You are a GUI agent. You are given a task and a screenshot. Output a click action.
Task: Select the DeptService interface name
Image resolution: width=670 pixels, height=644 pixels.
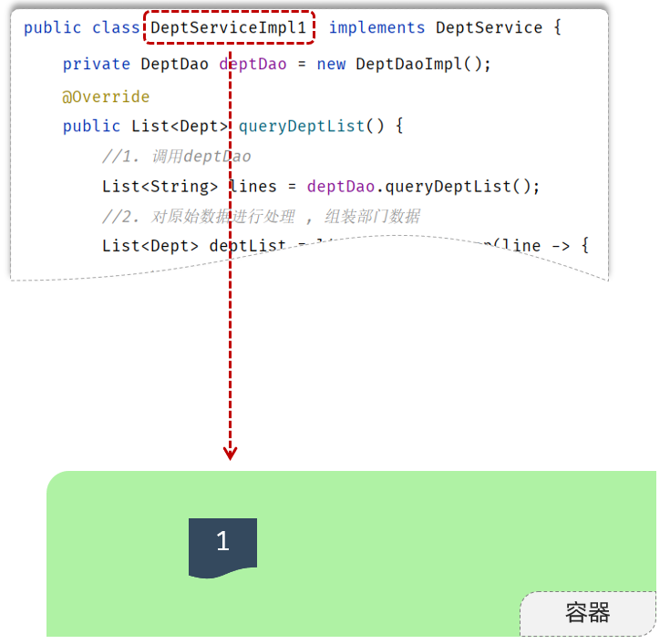pos(490,27)
